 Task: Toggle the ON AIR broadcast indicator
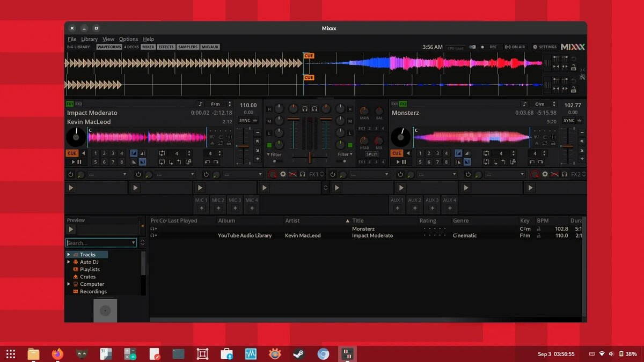tap(515, 47)
